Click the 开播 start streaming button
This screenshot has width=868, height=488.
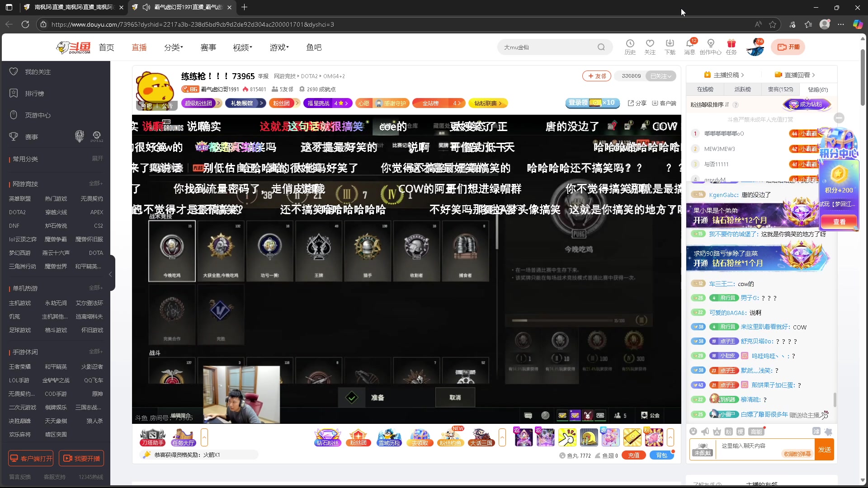(789, 47)
